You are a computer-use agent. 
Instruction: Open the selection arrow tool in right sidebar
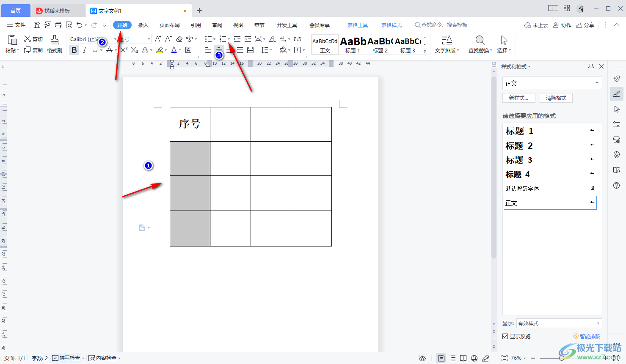coord(617,109)
